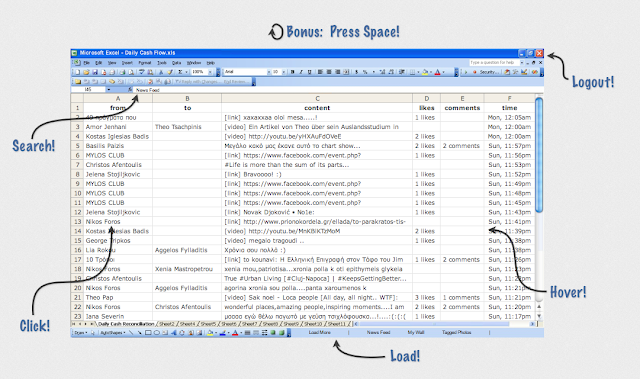Viewport: 640px width, 379px height.
Task: Open the Insert menu
Action: (127, 63)
